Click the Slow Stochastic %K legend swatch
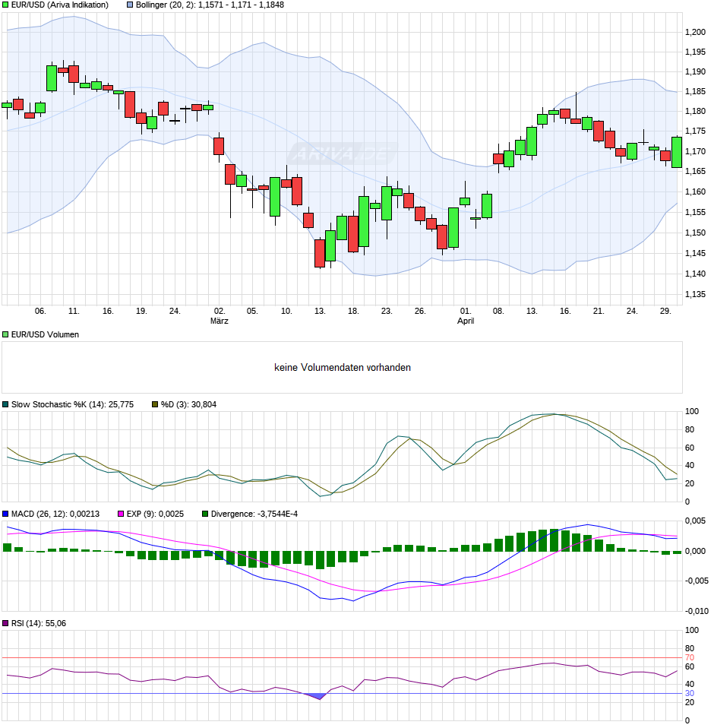The height and width of the screenshot is (728, 714). (5, 404)
